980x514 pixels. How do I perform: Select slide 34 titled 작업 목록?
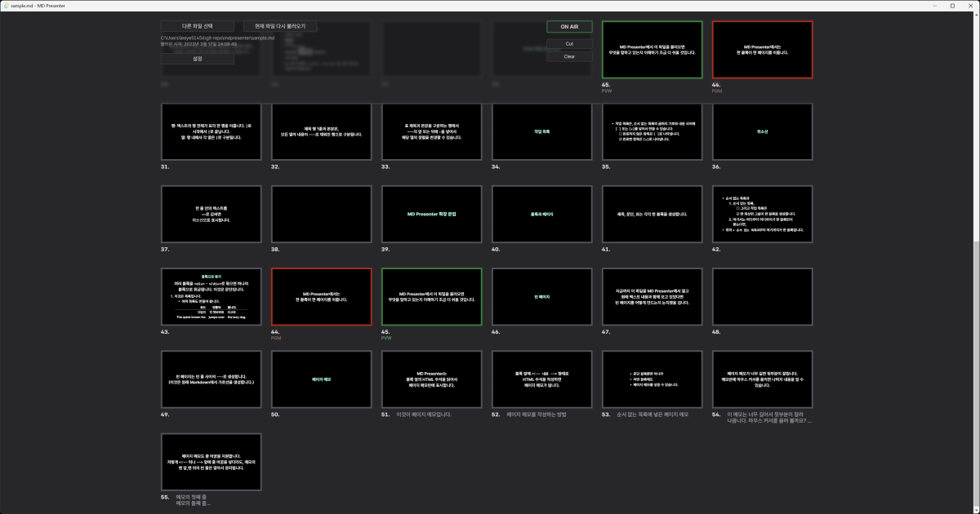point(541,131)
